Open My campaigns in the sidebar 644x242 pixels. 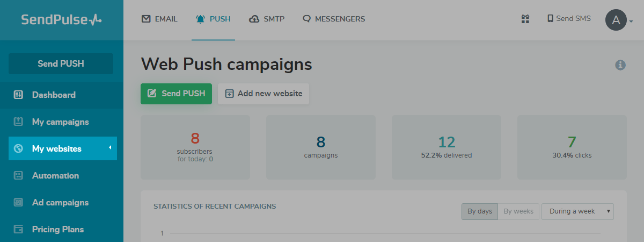[62, 122]
